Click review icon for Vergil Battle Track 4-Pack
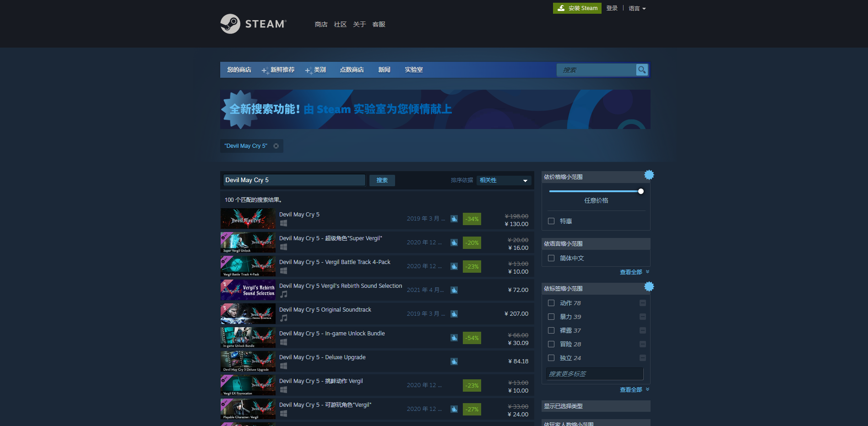 [x=454, y=266]
